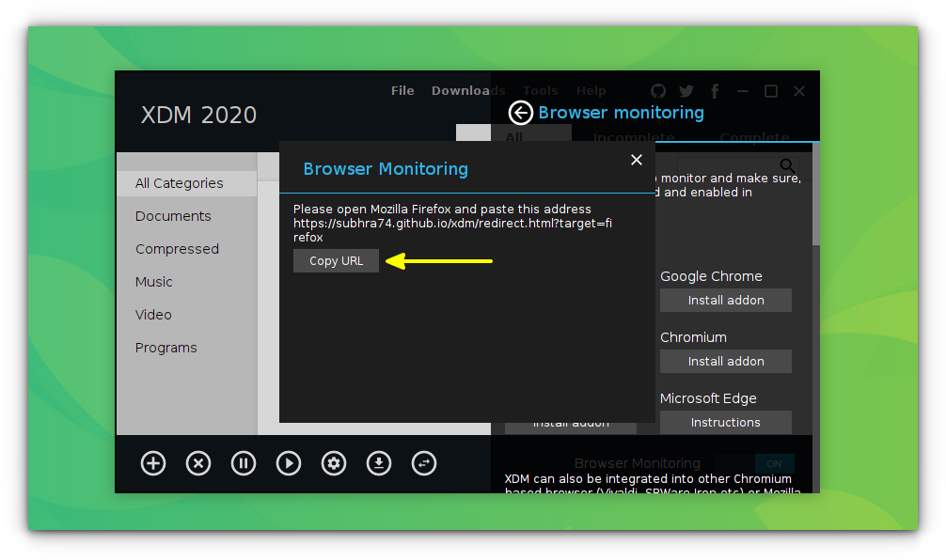Open the Help menu
The height and width of the screenshot is (560, 946).
591,91
